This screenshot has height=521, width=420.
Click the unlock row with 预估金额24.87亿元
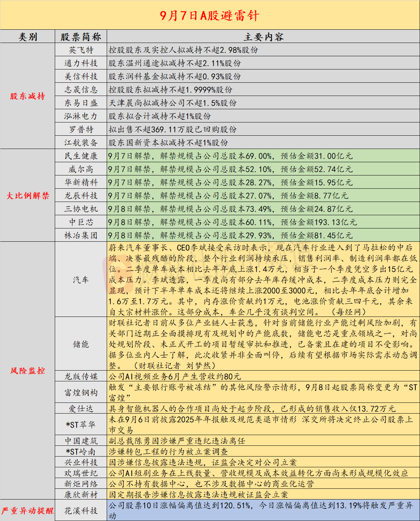click(263, 209)
